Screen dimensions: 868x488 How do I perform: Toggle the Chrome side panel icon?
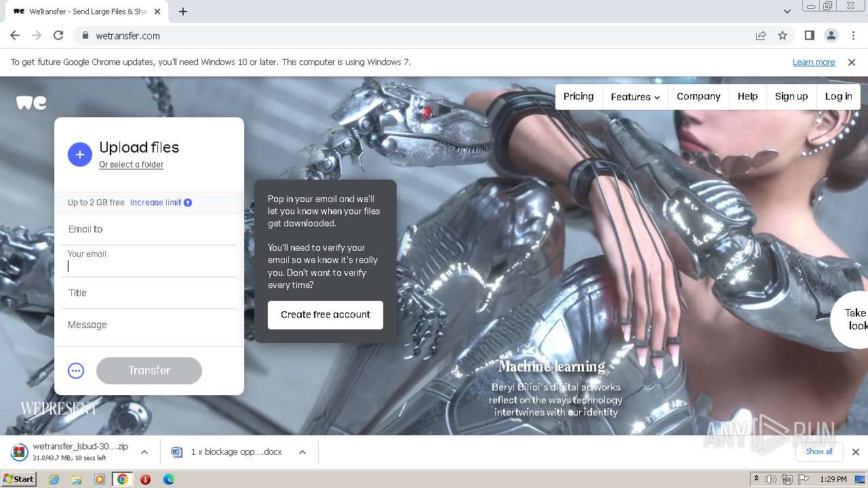(x=809, y=35)
